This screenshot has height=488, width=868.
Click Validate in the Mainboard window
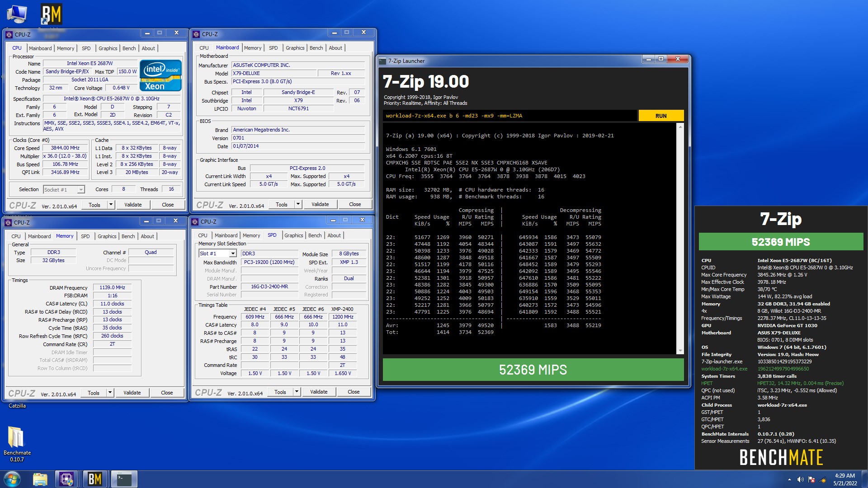320,204
